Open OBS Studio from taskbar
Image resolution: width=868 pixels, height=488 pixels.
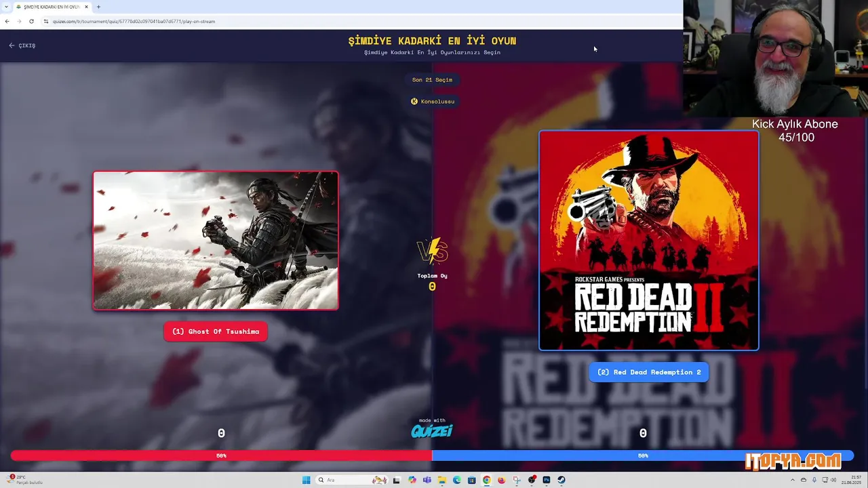click(532, 480)
